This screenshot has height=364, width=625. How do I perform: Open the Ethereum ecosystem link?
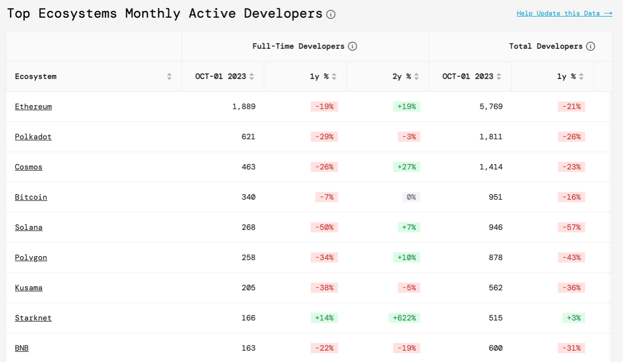[x=33, y=106]
